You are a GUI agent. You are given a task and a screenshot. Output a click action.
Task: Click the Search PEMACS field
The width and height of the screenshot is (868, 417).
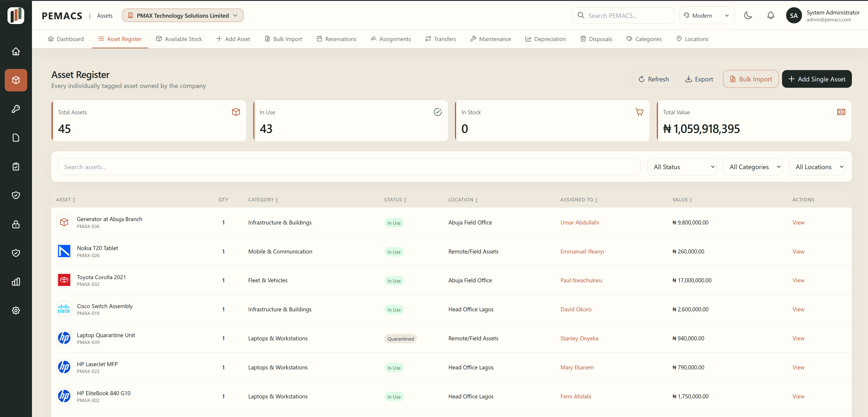click(623, 15)
